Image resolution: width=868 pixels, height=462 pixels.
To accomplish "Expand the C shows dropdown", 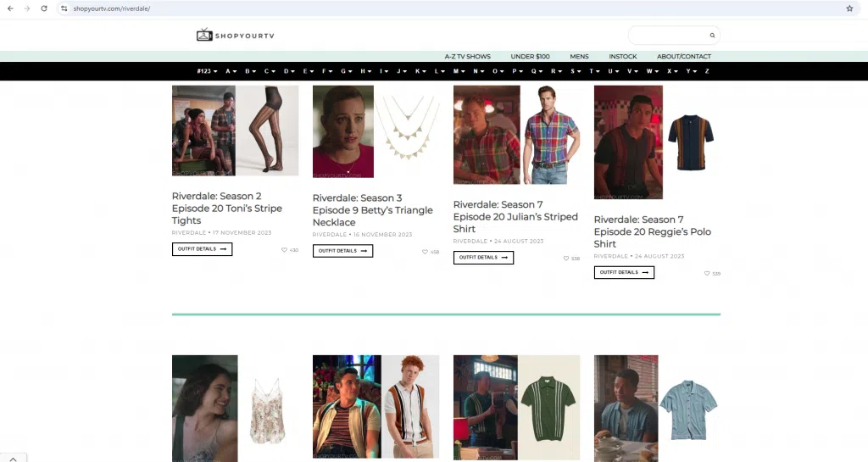I will pos(270,71).
